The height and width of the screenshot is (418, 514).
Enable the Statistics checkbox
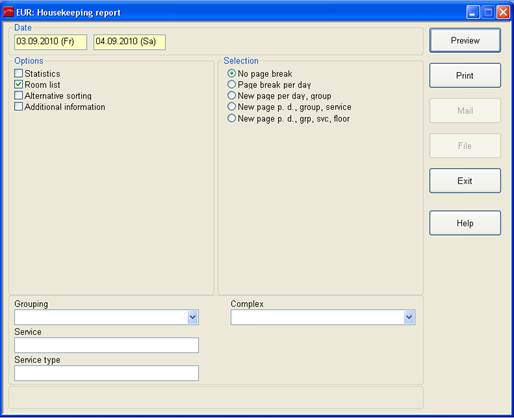click(19, 73)
